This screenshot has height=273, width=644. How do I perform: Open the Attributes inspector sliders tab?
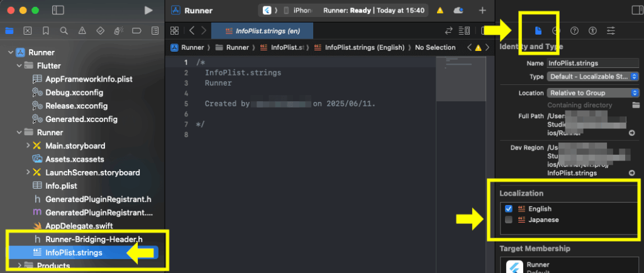click(611, 30)
